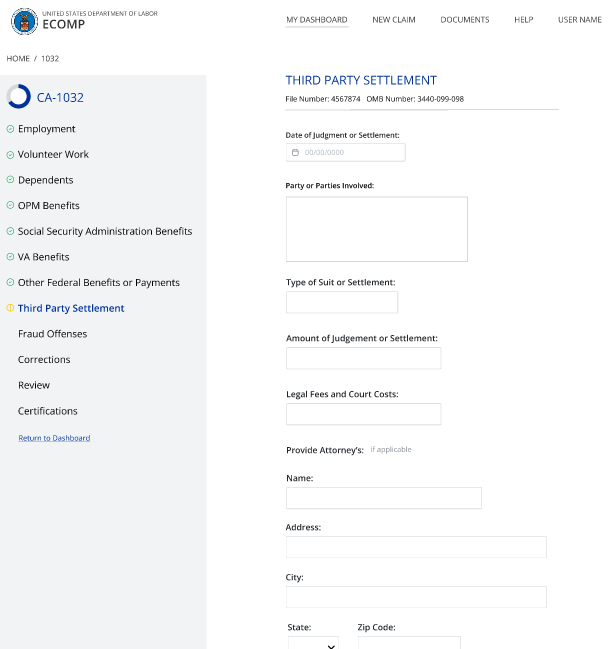Click the green checkmark beside Employment
The image size is (615, 649).
(10, 129)
